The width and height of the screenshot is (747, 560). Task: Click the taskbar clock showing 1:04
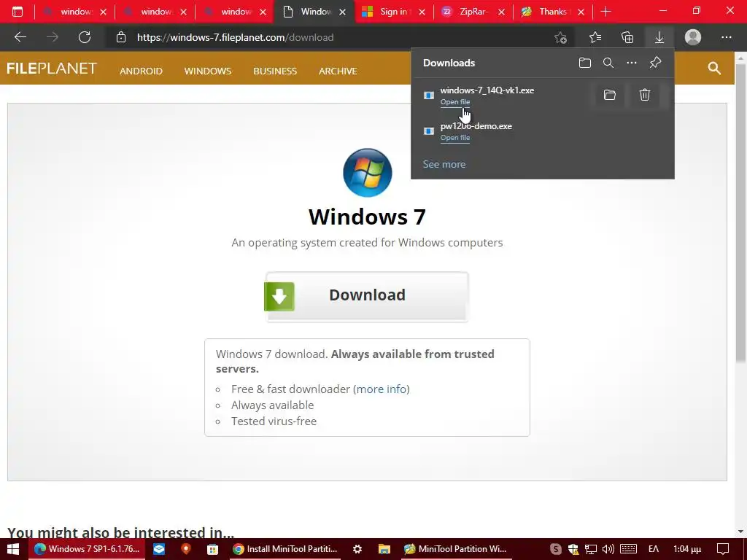(687, 549)
